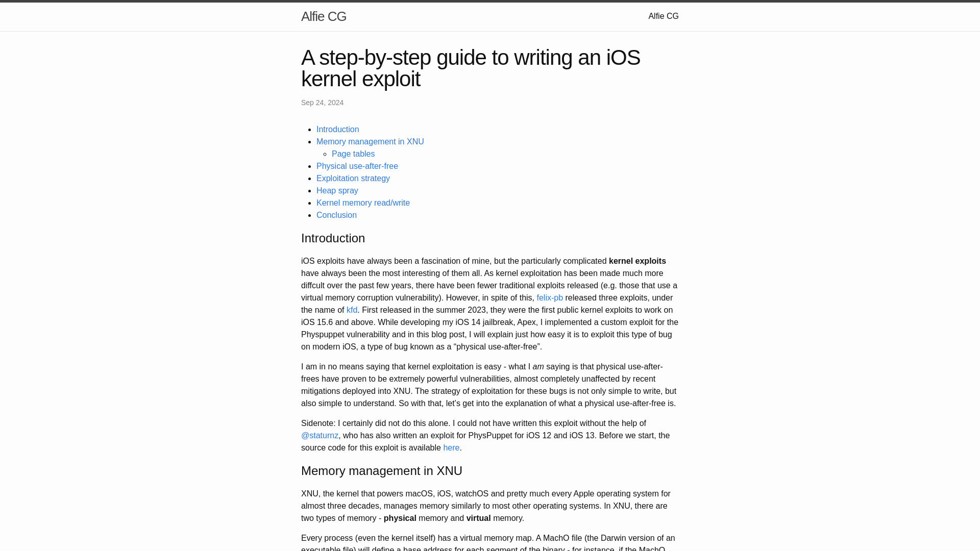Click the Conclusion navigation link
Viewport: 980px width, 551px height.
click(x=336, y=215)
